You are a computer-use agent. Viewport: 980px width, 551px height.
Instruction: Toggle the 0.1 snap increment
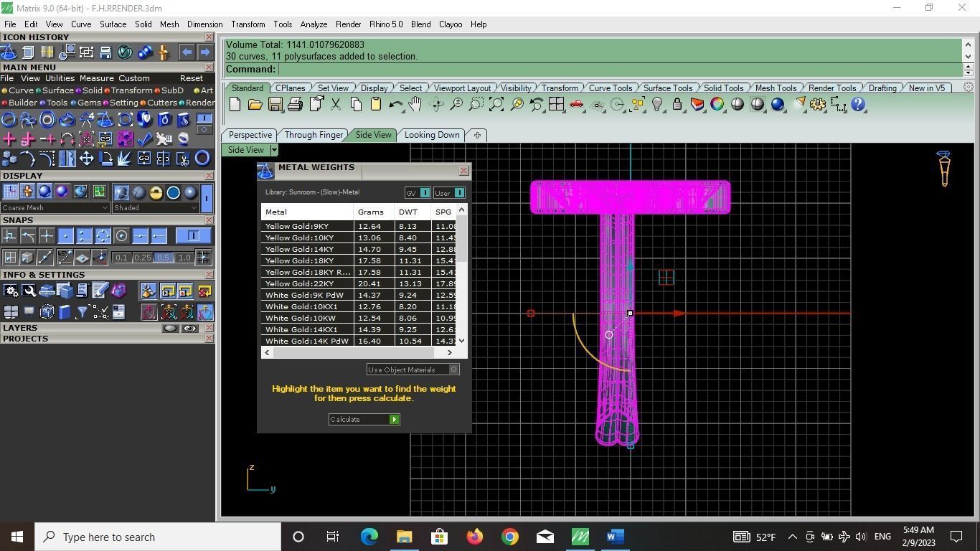[121, 258]
